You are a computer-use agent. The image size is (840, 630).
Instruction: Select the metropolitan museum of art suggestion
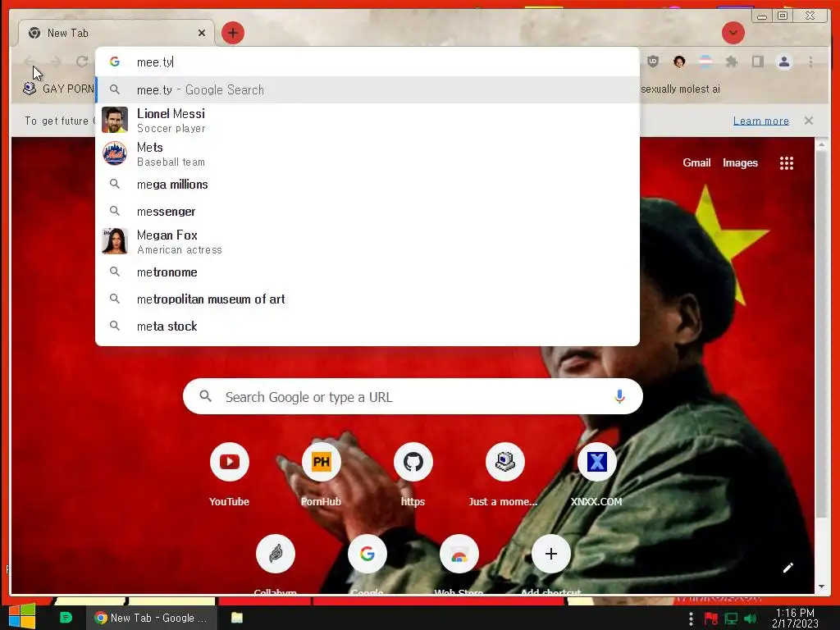click(367, 299)
